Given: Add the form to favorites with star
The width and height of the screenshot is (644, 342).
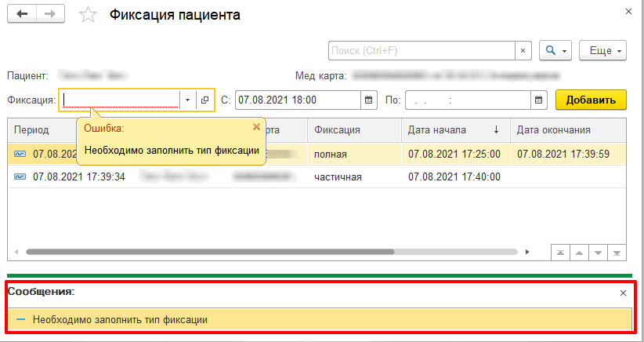Looking at the screenshot, I should point(89,16).
